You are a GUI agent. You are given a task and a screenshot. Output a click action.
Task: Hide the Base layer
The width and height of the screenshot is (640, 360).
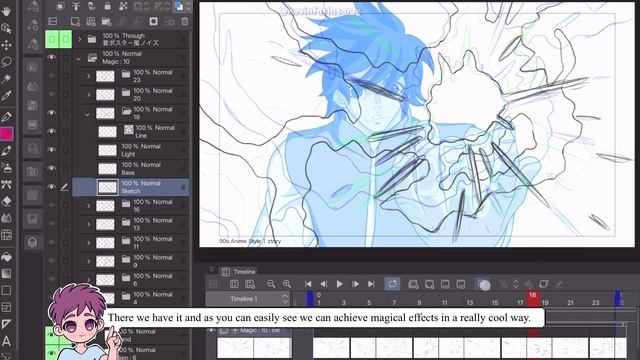(51, 168)
